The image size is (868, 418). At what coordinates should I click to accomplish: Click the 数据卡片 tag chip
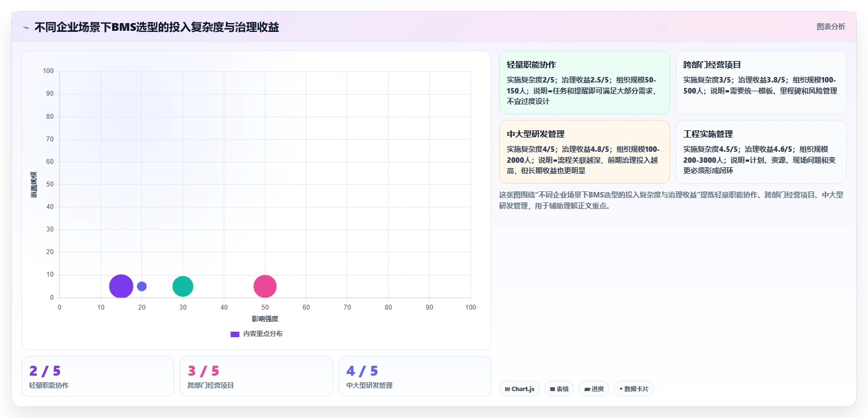click(634, 389)
